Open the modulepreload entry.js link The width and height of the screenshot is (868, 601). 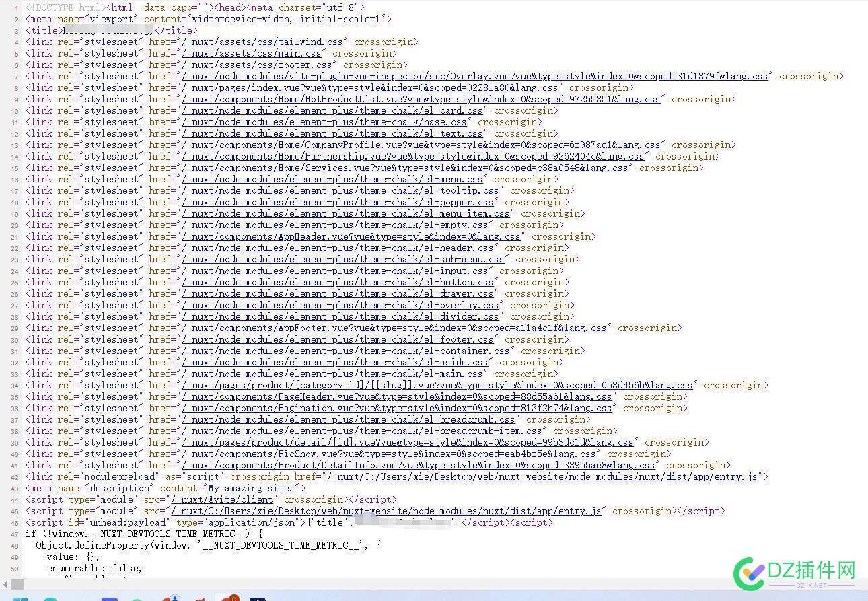point(542,476)
